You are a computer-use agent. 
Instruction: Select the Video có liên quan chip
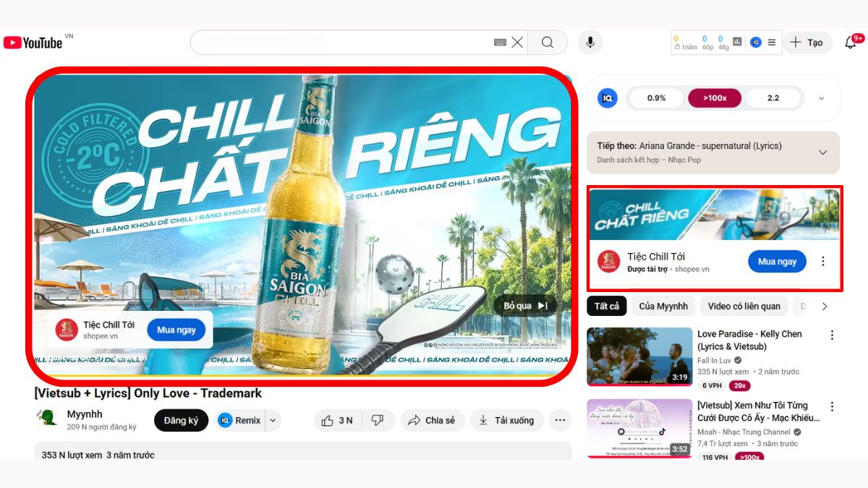744,307
